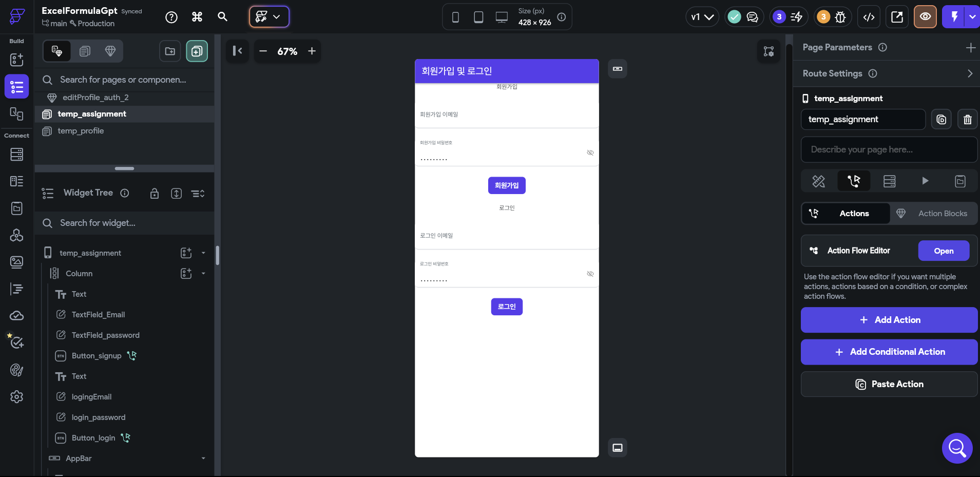This screenshot has height=477, width=980.
Task: Delete the temp_assignment page trash icon
Action: pyautogui.click(x=968, y=120)
